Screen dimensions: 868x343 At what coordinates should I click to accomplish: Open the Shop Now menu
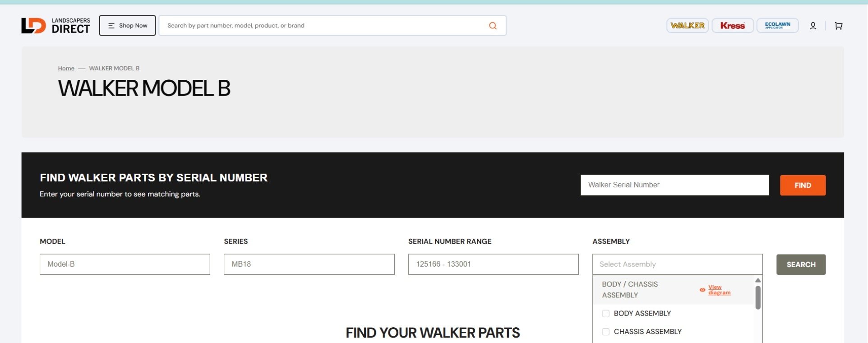coord(127,25)
